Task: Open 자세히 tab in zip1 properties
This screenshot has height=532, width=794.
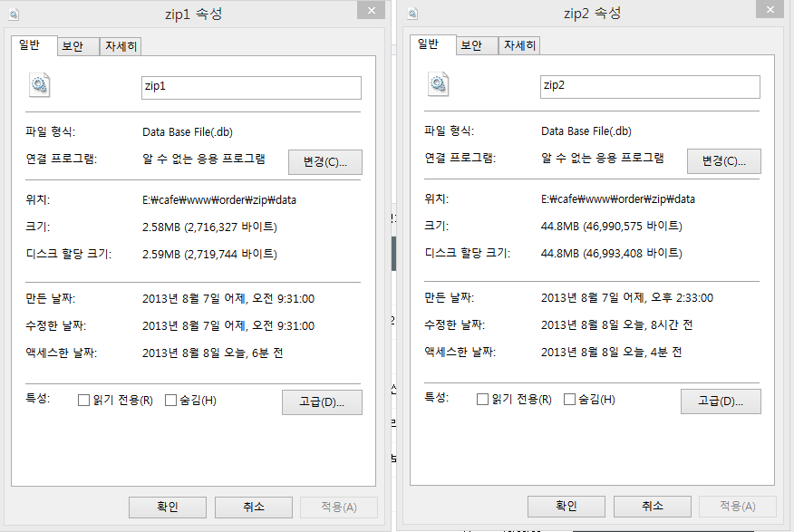Action: [x=121, y=46]
